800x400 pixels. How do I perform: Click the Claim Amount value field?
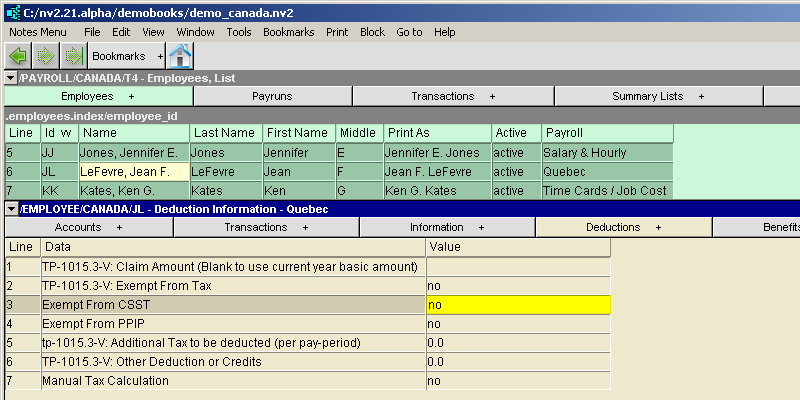[517, 267]
